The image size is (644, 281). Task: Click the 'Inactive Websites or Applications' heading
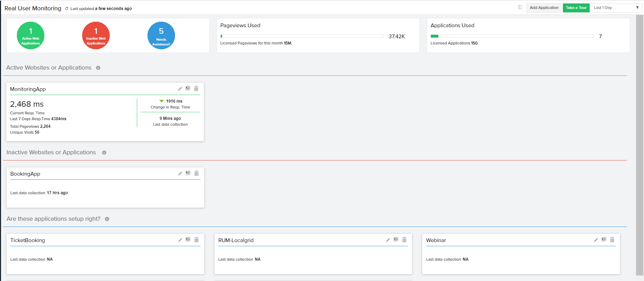[51, 153]
